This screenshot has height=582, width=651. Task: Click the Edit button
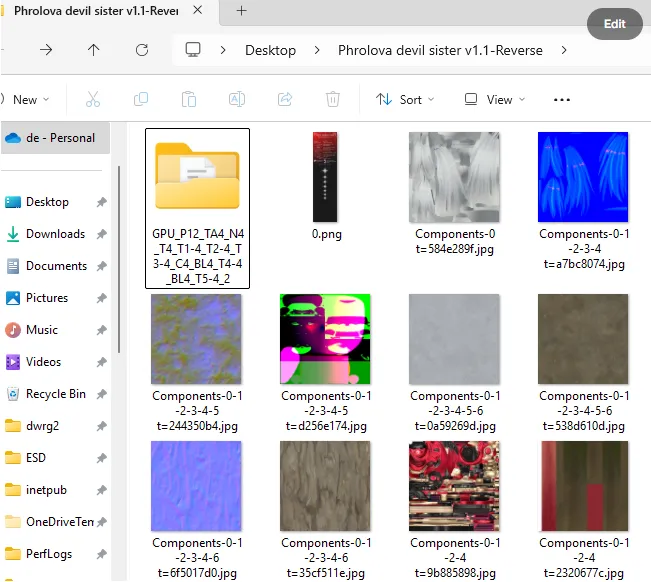(x=615, y=24)
